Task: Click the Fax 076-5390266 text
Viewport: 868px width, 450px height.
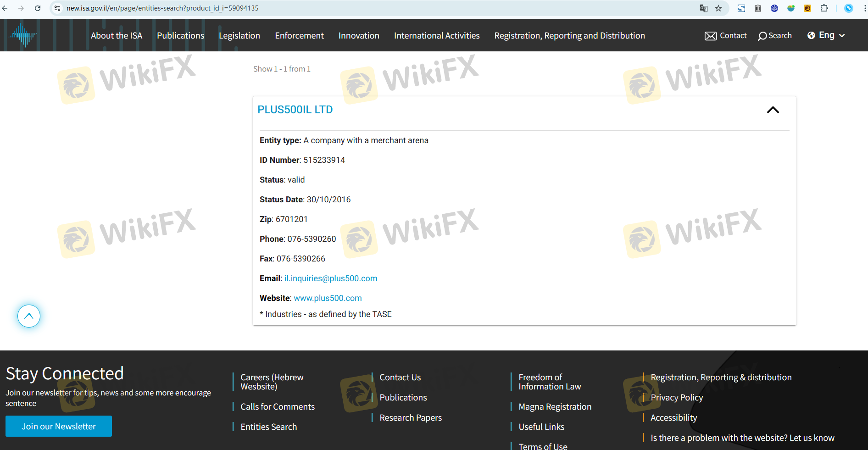Action: (292, 259)
